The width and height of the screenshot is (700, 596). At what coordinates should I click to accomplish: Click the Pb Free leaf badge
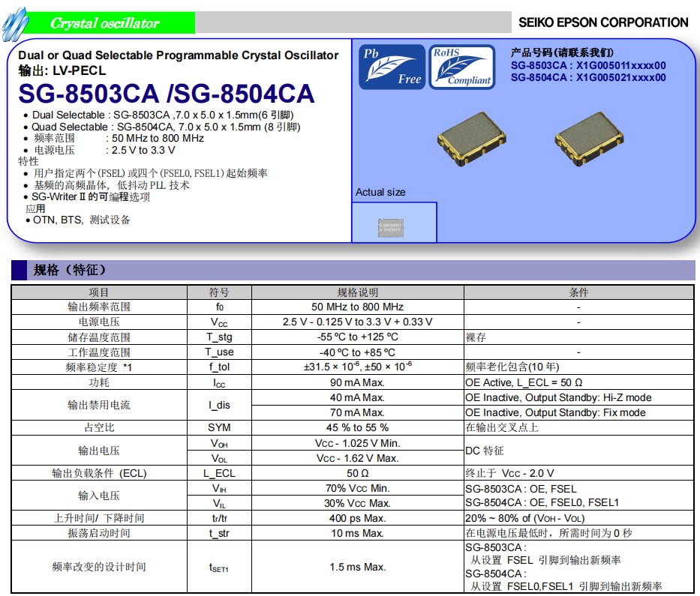click(x=392, y=67)
